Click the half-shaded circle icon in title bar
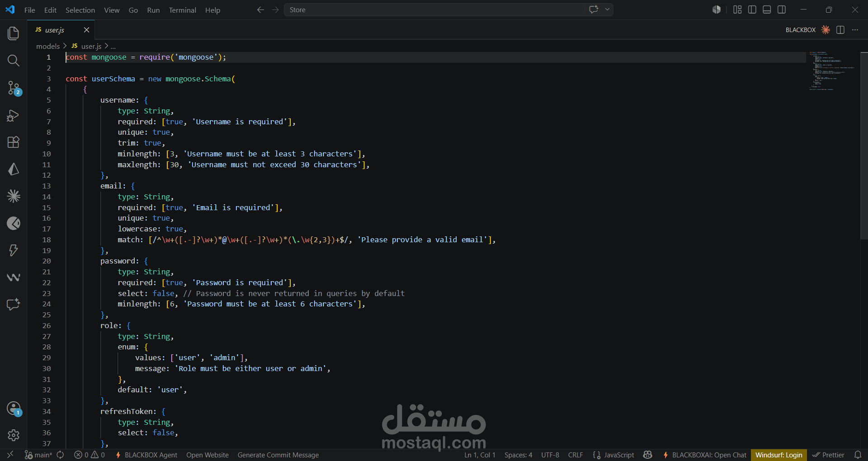The height and width of the screenshot is (461, 868). (x=717, y=9)
